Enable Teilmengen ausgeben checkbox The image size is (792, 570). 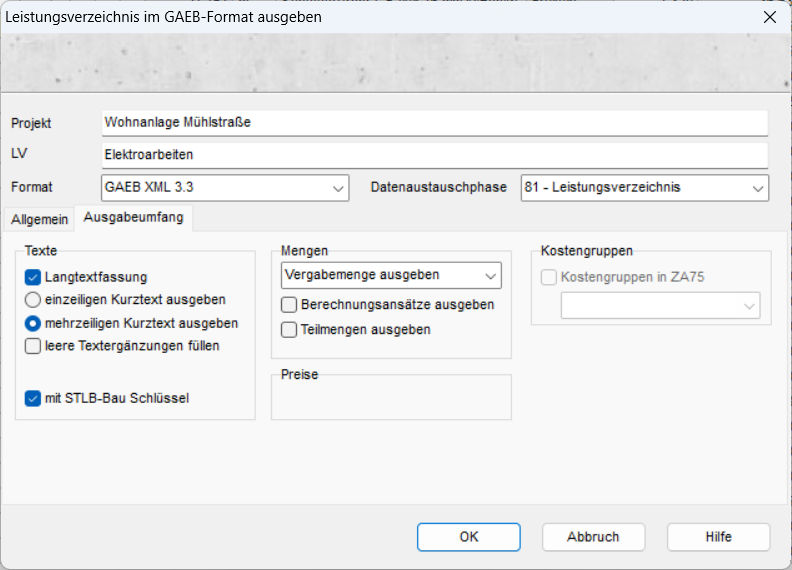pyautogui.click(x=290, y=329)
